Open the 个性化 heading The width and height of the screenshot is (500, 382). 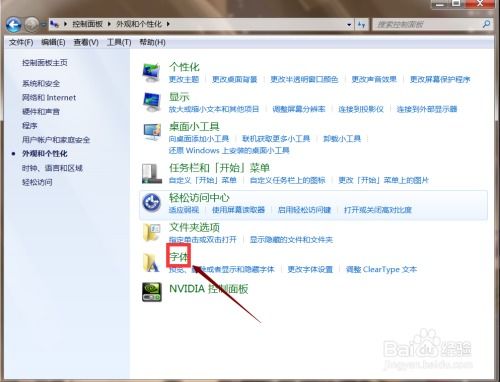click(184, 67)
